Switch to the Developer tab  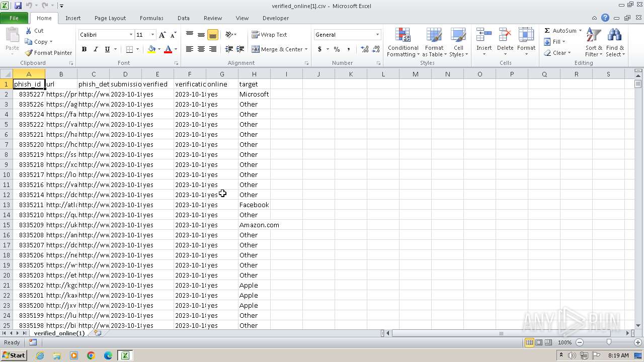(276, 18)
